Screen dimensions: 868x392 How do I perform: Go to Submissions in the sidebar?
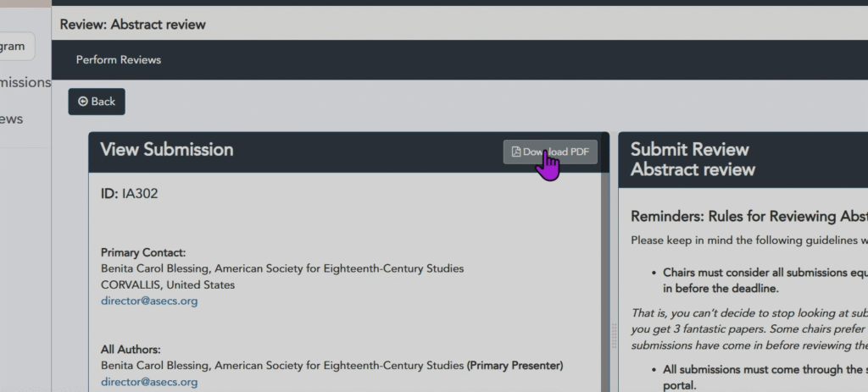(x=25, y=82)
